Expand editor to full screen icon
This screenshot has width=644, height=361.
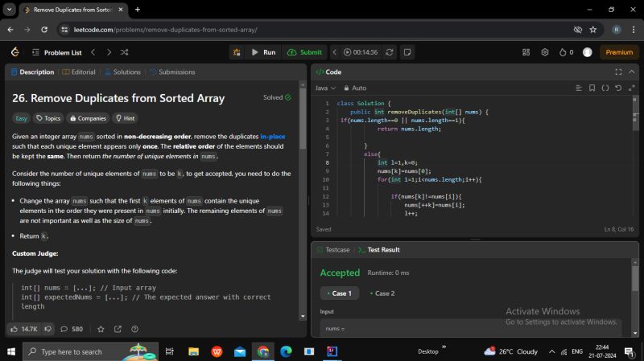click(x=632, y=88)
